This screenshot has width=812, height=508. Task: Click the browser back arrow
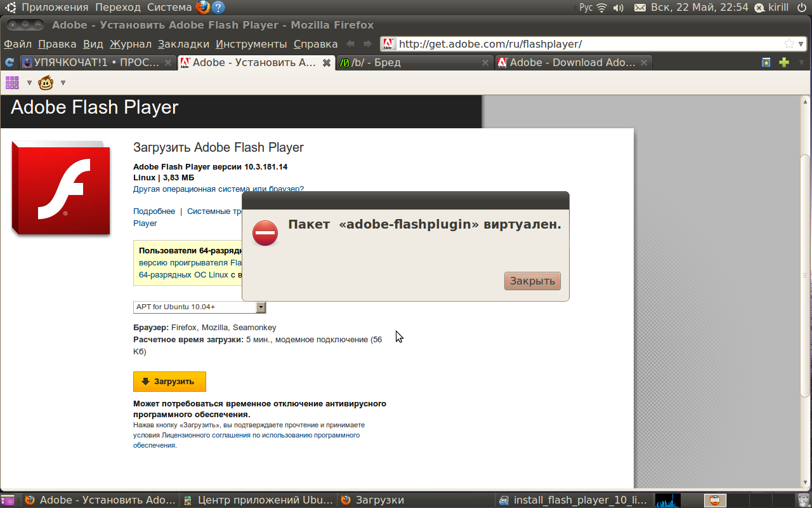click(350, 44)
